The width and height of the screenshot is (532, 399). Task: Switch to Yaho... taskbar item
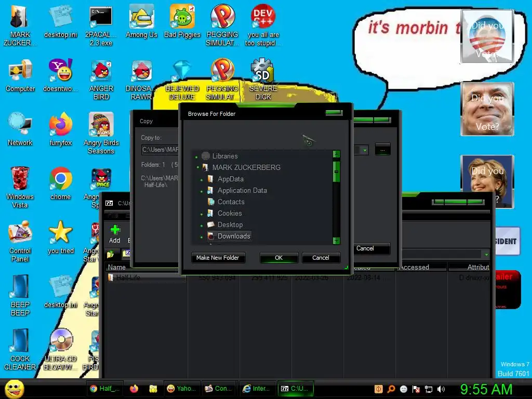pyautogui.click(x=181, y=389)
